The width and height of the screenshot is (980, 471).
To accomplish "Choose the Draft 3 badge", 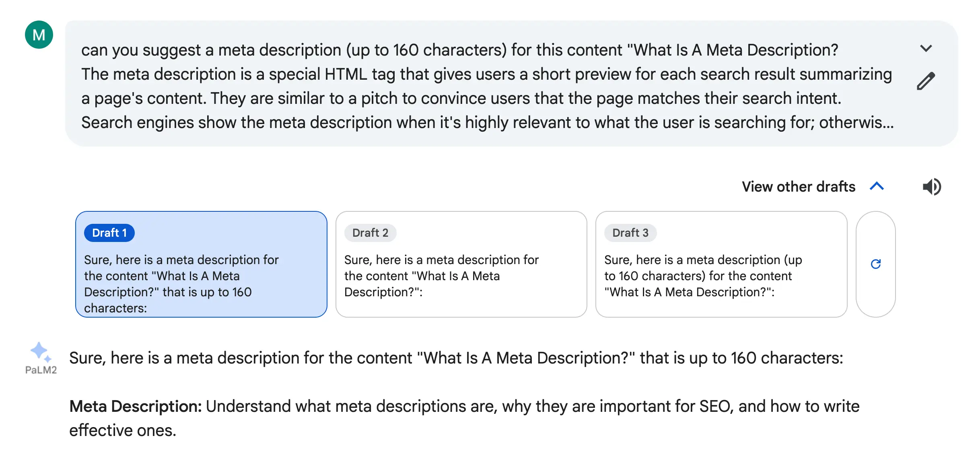I will point(630,233).
